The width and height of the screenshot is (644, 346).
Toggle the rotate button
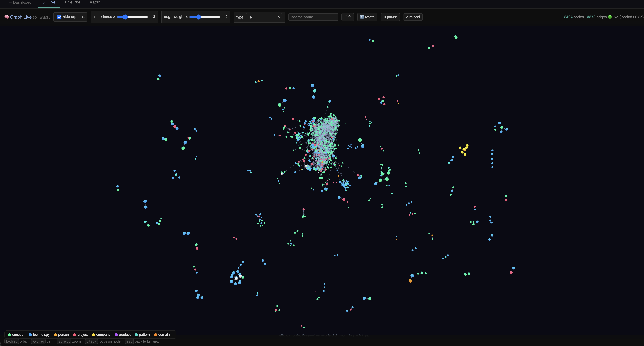point(367,17)
